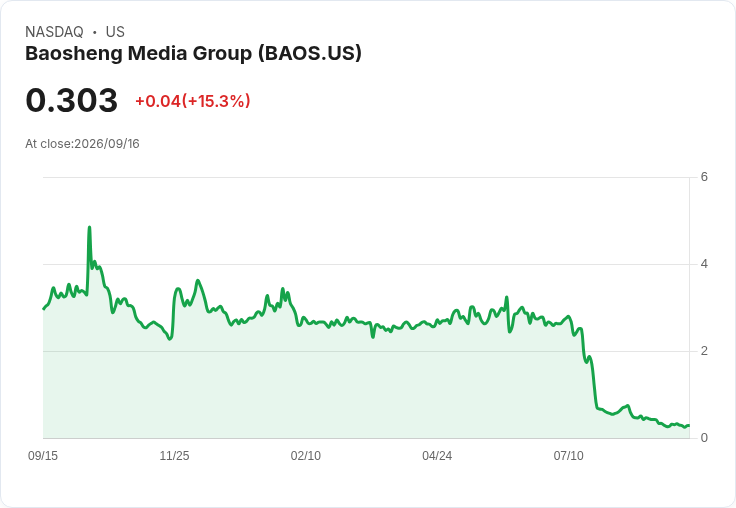Select the 09/15 date on the x-axis

click(43, 455)
